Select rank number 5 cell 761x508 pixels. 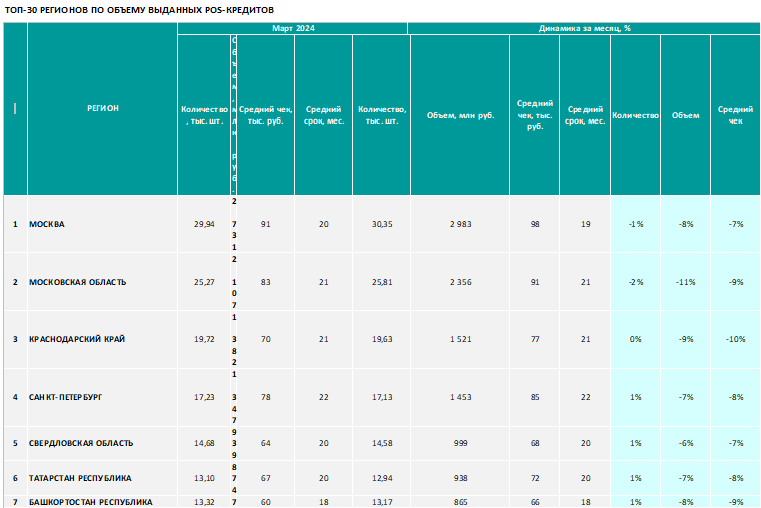coord(15,443)
